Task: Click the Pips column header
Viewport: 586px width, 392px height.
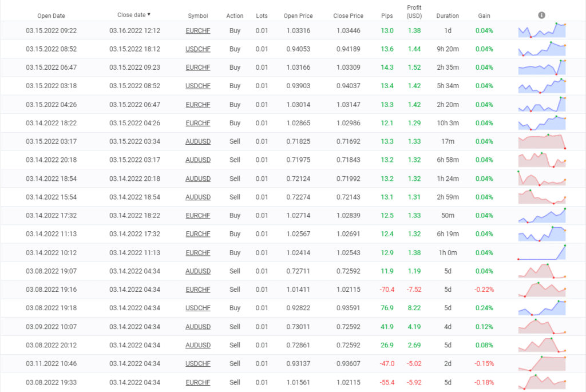Action: coord(387,16)
